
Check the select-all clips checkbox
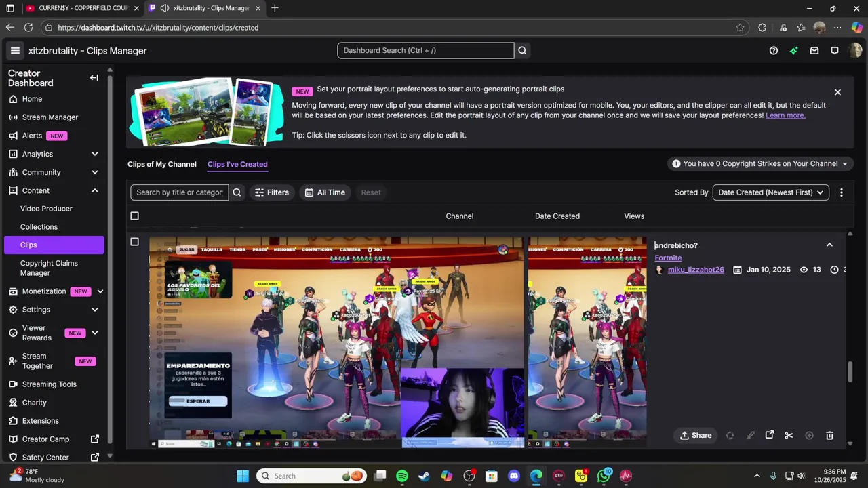point(134,216)
